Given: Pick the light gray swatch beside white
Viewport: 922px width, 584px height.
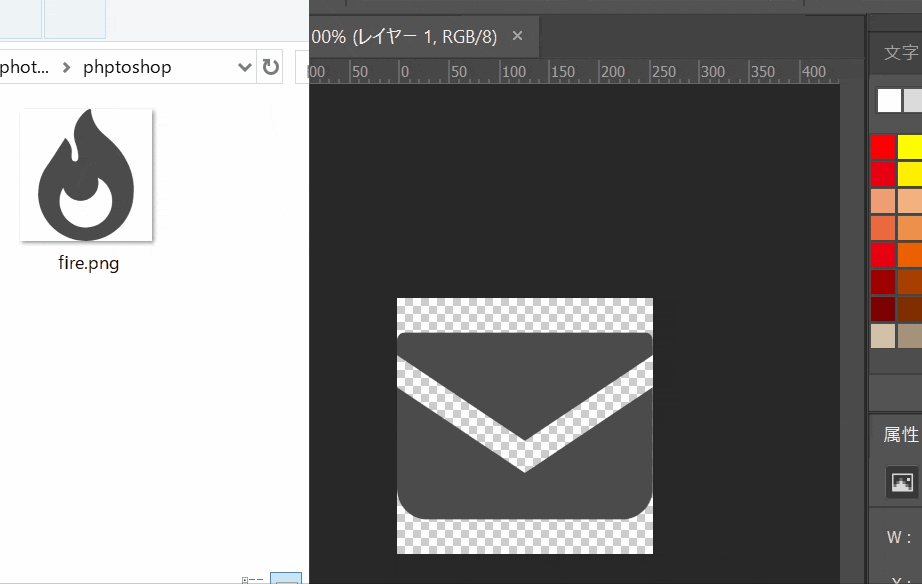Looking at the screenshot, I should pos(912,100).
